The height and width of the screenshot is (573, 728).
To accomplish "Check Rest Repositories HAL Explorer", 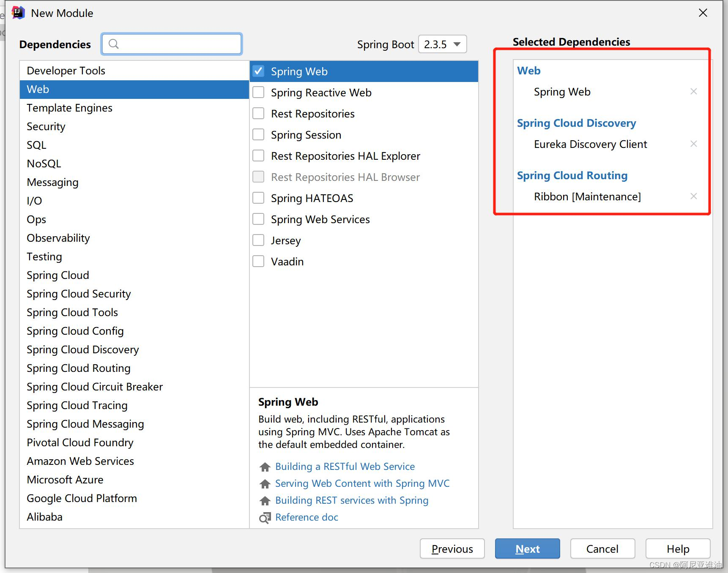I will tap(258, 156).
